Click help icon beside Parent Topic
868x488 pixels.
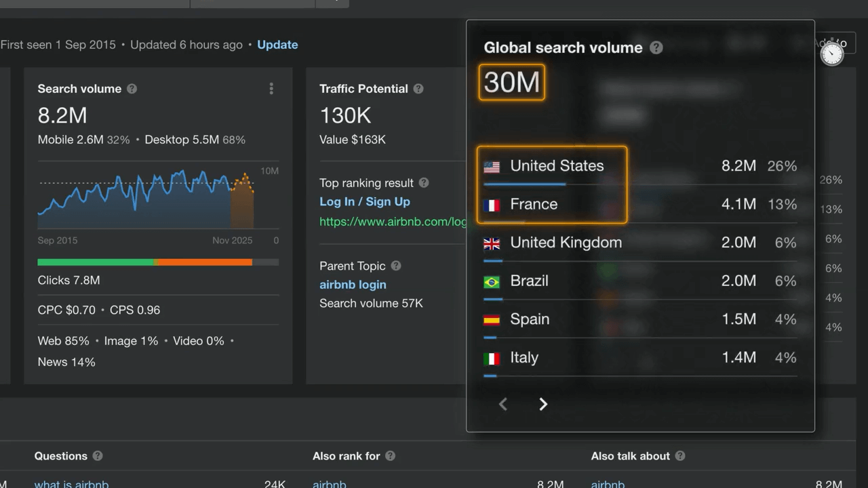tap(396, 266)
